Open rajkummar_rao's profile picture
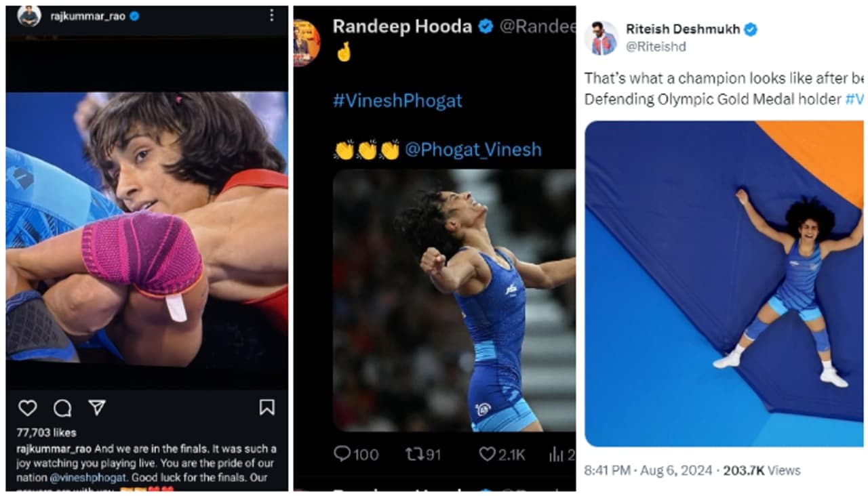The height and width of the screenshot is (496, 868). (x=29, y=16)
